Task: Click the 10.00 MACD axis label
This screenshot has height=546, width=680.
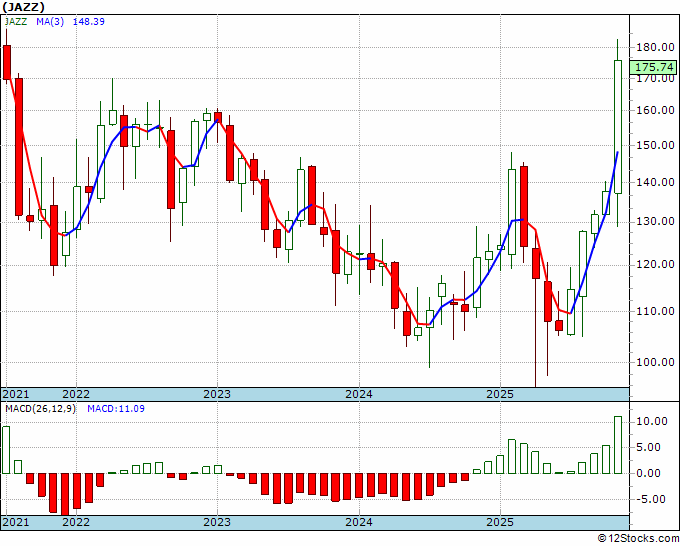Action: coord(651,422)
